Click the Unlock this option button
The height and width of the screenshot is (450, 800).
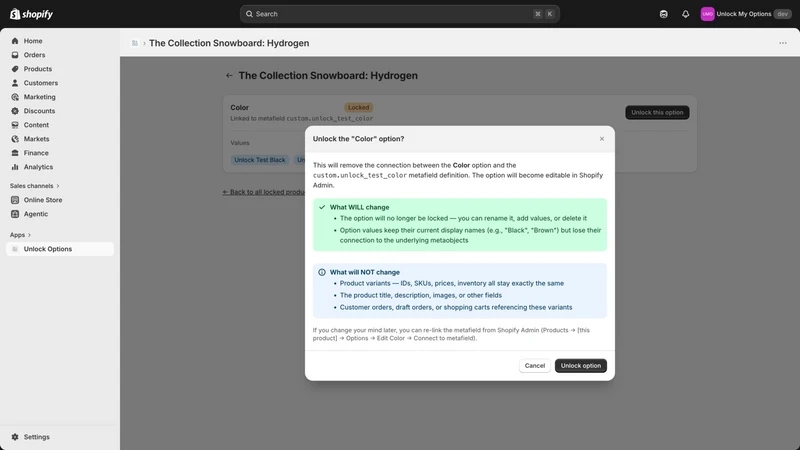pos(657,112)
